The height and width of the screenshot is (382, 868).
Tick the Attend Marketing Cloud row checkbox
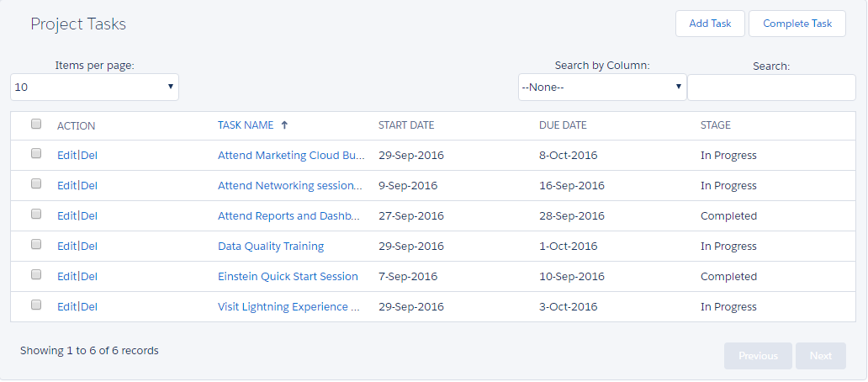[36, 154]
